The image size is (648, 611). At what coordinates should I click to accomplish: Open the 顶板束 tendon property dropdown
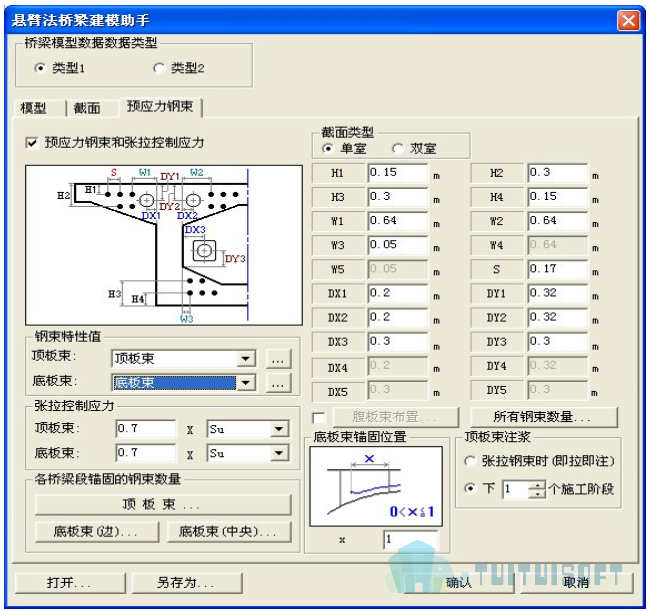pyautogui.click(x=245, y=358)
